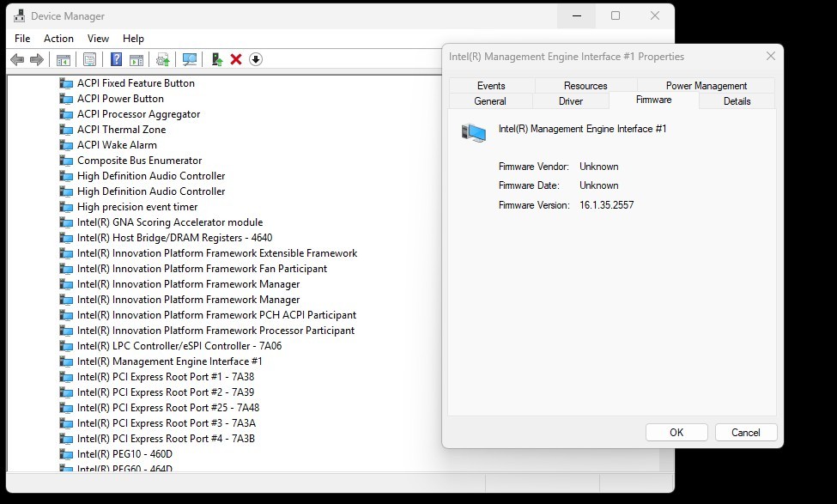Click the icon beside ACPI Thermal Zone
This screenshot has height=504, width=837.
pos(66,130)
